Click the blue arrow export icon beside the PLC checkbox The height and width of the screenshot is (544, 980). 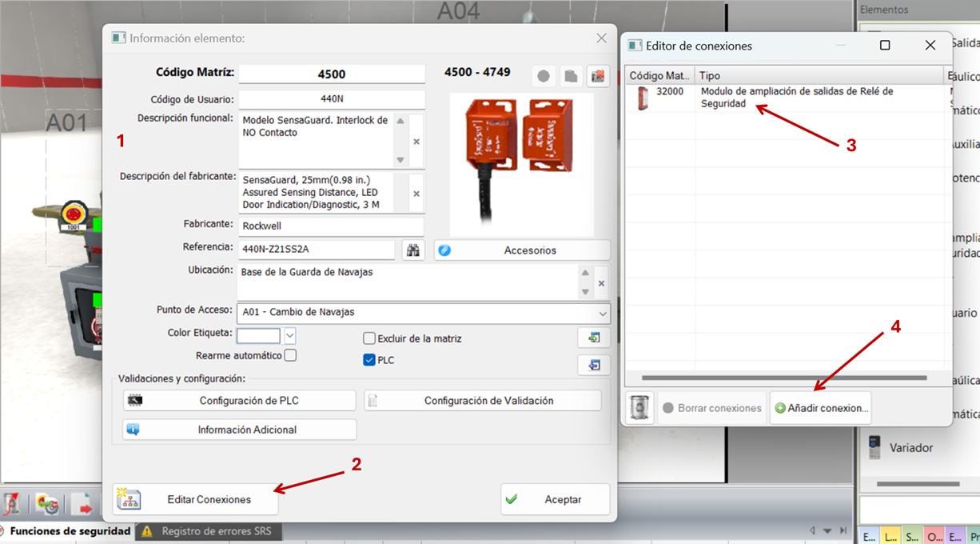[x=594, y=365]
